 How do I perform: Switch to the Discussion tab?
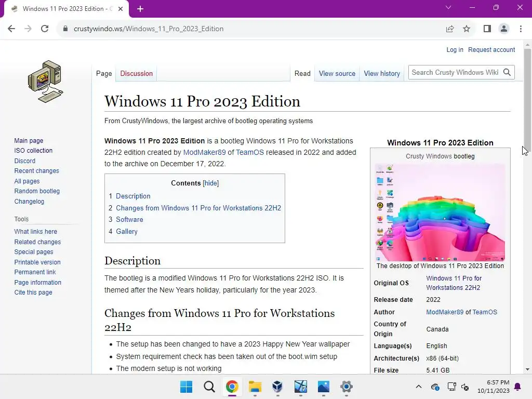tap(137, 74)
